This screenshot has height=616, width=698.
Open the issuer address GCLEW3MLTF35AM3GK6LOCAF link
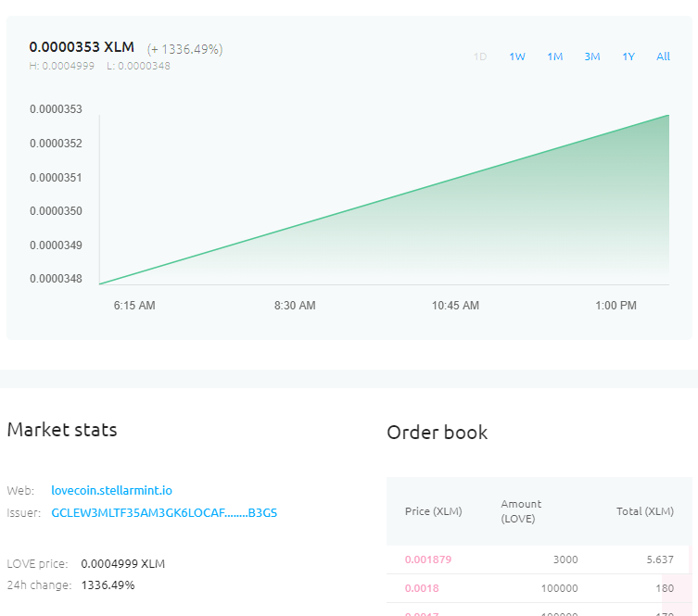point(164,513)
